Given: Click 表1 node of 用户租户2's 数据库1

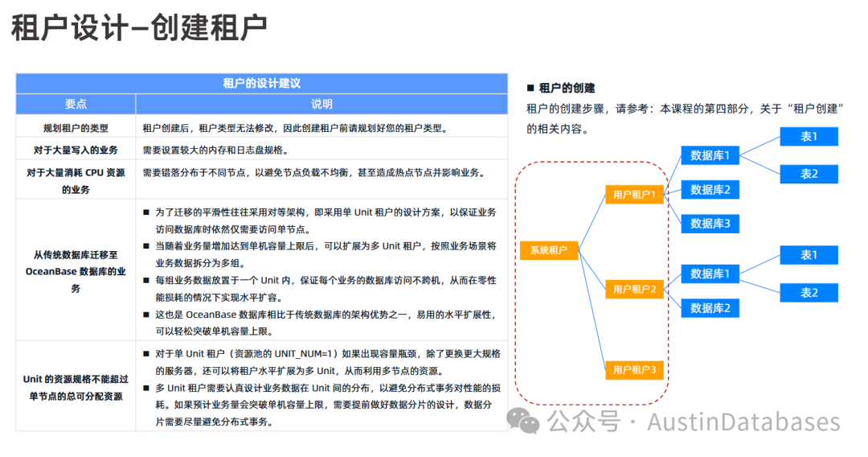Looking at the screenshot, I should pos(809,255).
